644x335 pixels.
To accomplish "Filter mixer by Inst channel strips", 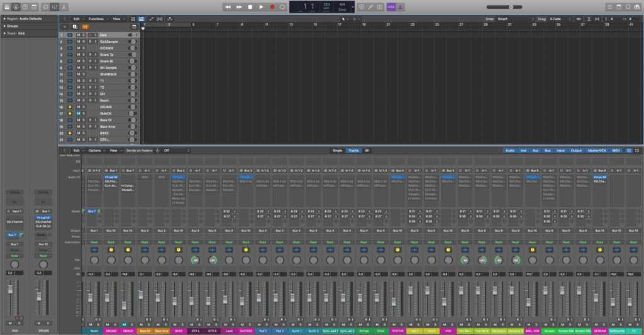I will pos(523,150).
